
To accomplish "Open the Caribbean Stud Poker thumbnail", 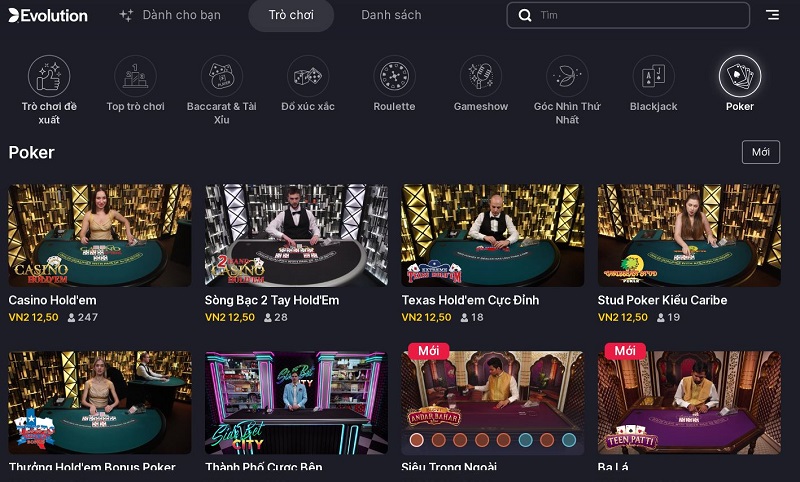I will [689, 235].
